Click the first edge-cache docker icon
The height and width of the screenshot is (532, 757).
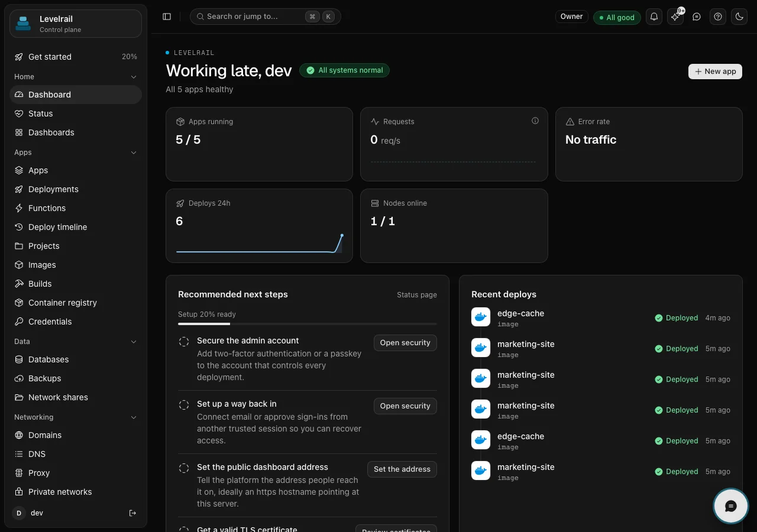(x=481, y=317)
